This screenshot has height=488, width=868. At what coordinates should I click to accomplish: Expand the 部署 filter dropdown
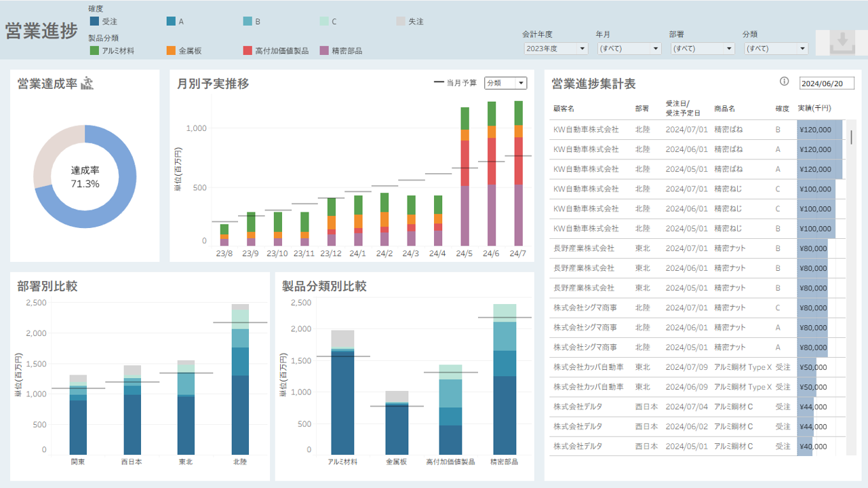tap(703, 49)
